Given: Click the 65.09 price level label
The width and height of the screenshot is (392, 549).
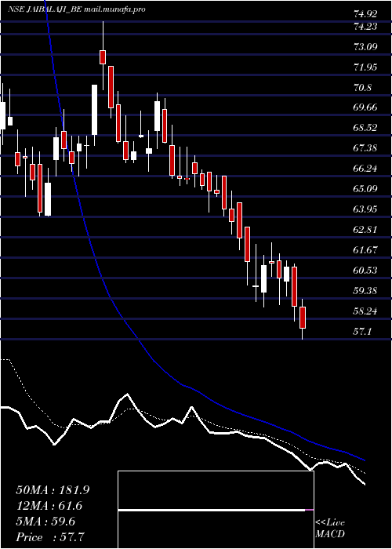Looking at the screenshot, I should (365, 189).
